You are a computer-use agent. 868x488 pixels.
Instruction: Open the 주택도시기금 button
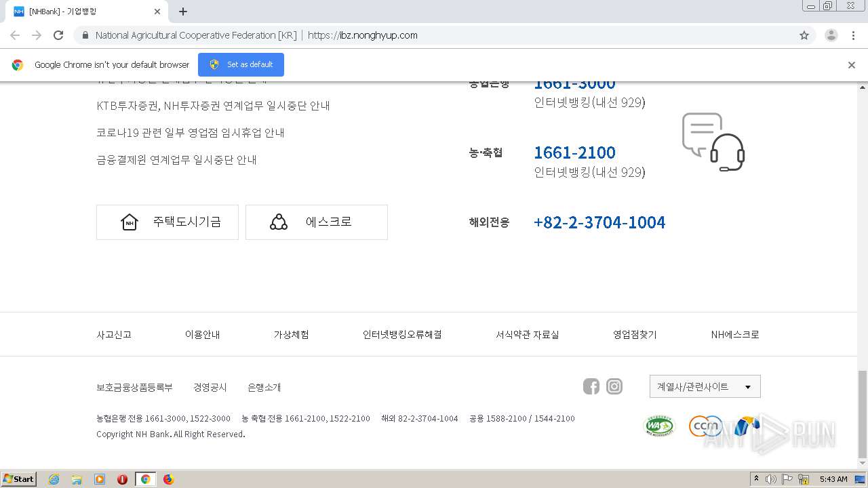click(167, 222)
